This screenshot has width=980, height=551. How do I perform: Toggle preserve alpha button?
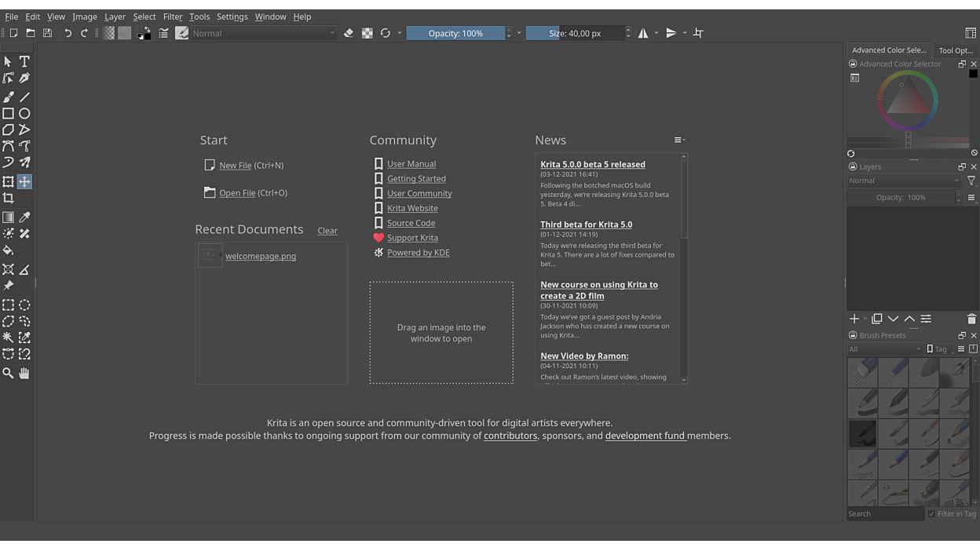tap(367, 33)
